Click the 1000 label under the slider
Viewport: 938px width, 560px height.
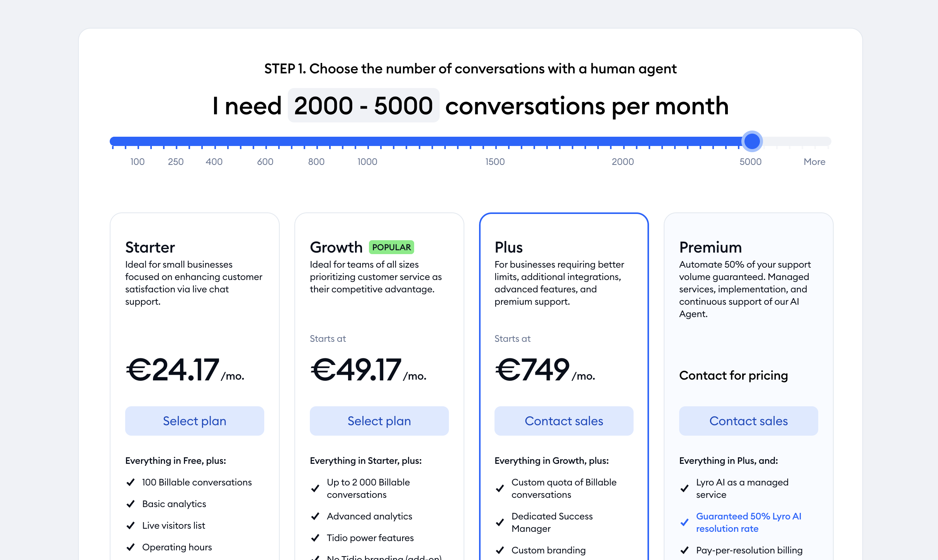pos(367,162)
